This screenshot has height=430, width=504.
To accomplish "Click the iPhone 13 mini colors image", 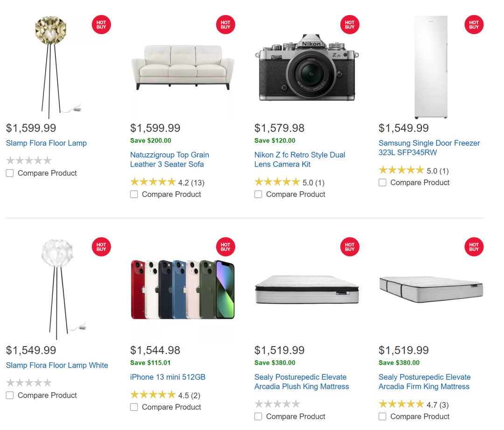I will coord(182,289).
